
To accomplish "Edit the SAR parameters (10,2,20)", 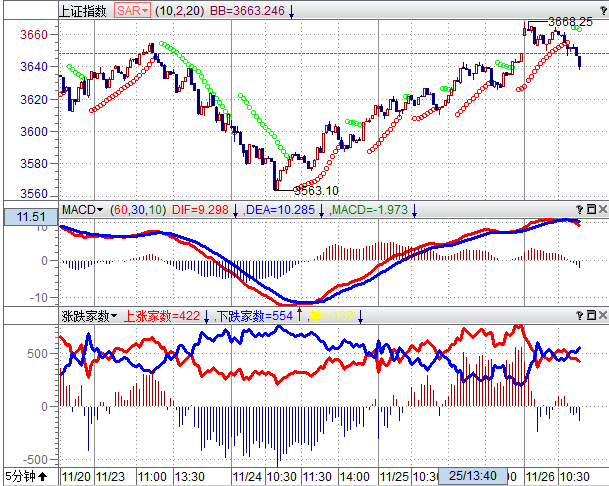I will [180, 9].
